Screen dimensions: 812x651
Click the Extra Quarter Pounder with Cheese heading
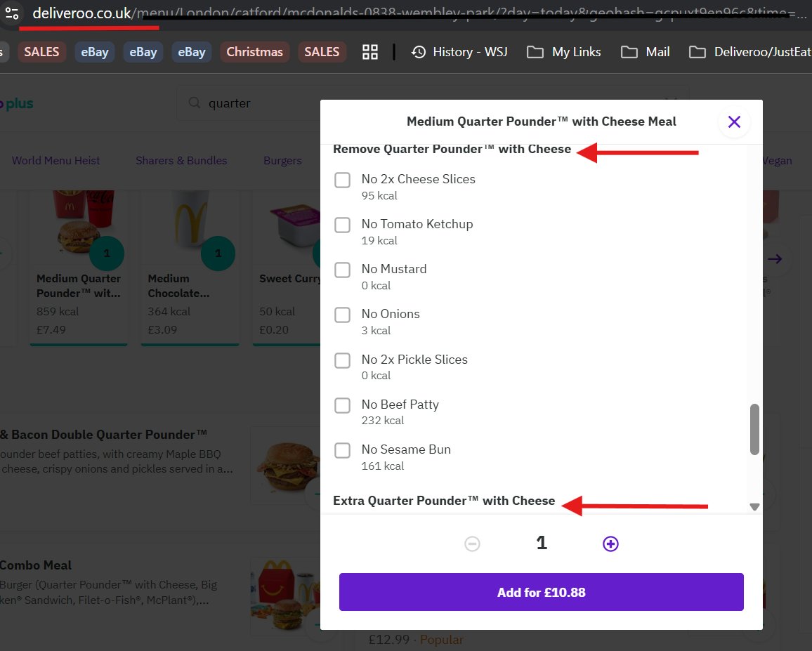point(444,501)
